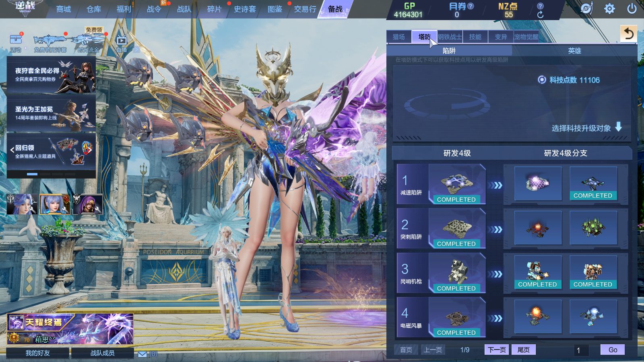Switch to the 宠物觉醒 tab
Viewport: 644px width, 362px height.
(526, 37)
